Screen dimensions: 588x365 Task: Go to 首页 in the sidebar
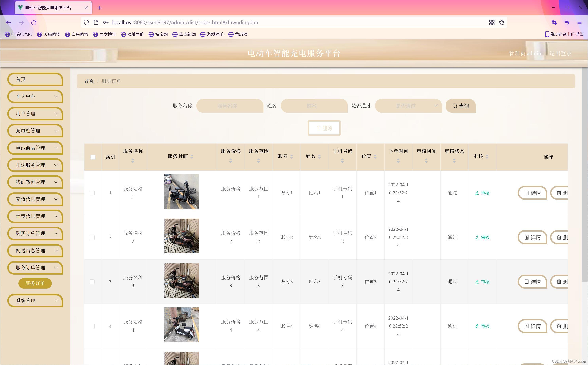tap(35, 79)
